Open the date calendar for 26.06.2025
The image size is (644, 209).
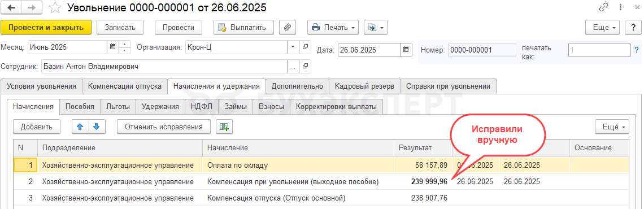pyautogui.click(x=406, y=50)
